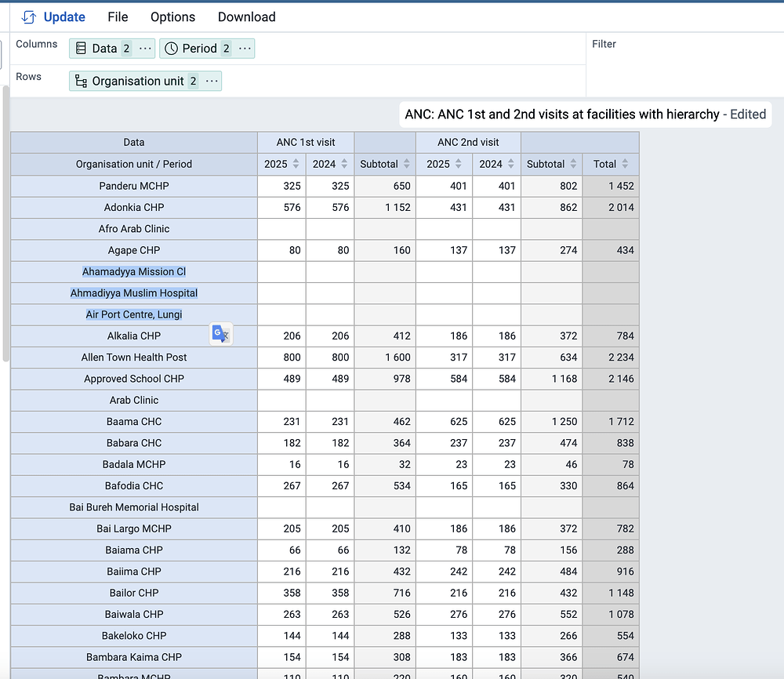The width and height of the screenshot is (784, 679).
Task: Sort by ANC 1st visit 2025 column
Action: (x=296, y=164)
